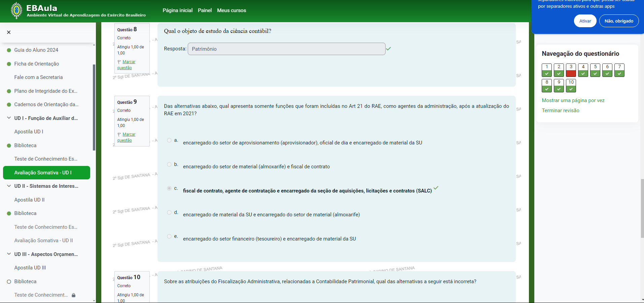Click the Ativar button in popup
This screenshot has width=644, height=303.
click(585, 21)
